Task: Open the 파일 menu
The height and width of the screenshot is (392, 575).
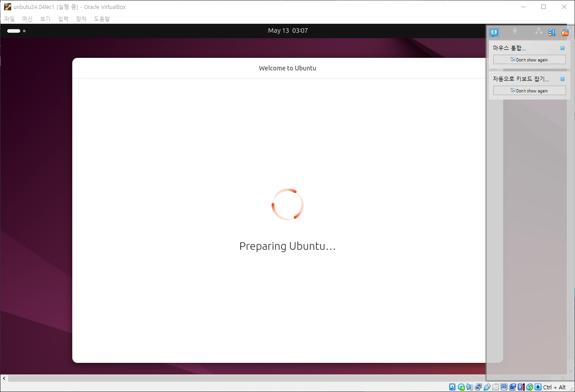Action: (x=9, y=19)
